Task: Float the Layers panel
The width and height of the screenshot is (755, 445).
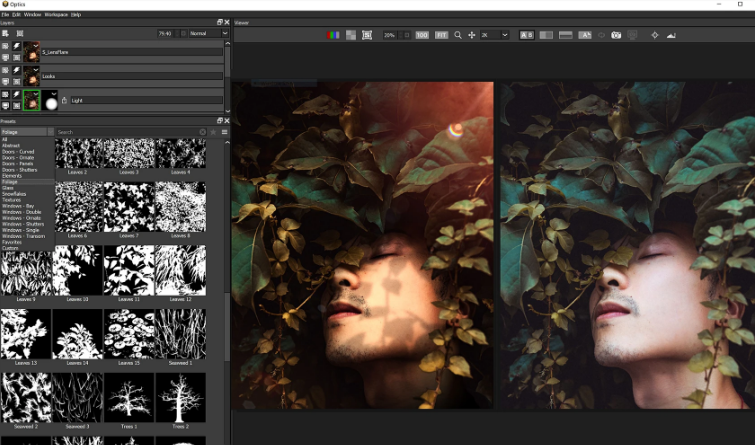Action: pyautogui.click(x=220, y=22)
